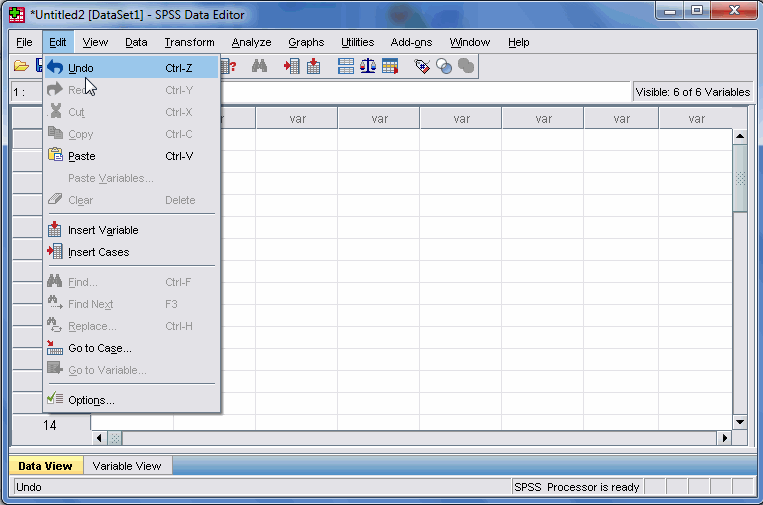Click the vertical scrollbar thumb
This screenshot has width=763, height=505.
tap(740, 178)
